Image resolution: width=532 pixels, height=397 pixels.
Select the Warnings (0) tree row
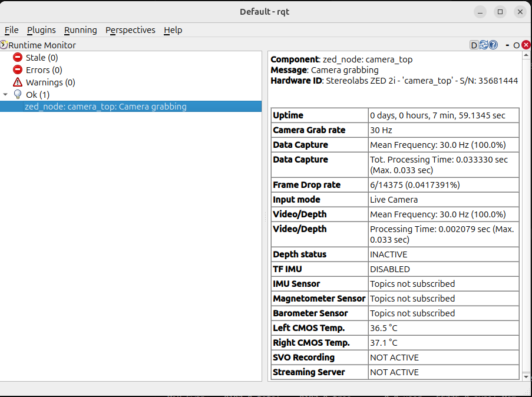tap(50, 82)
